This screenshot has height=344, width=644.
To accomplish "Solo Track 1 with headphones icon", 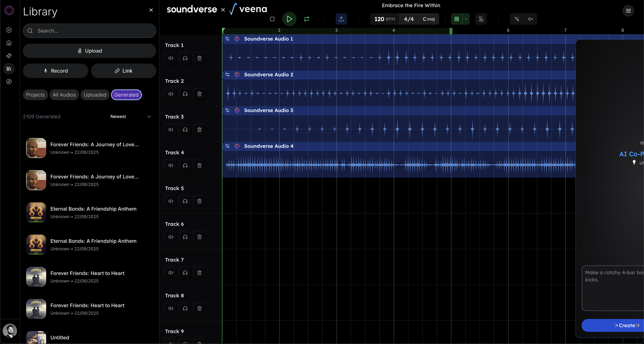I will (x=185, y=58).
